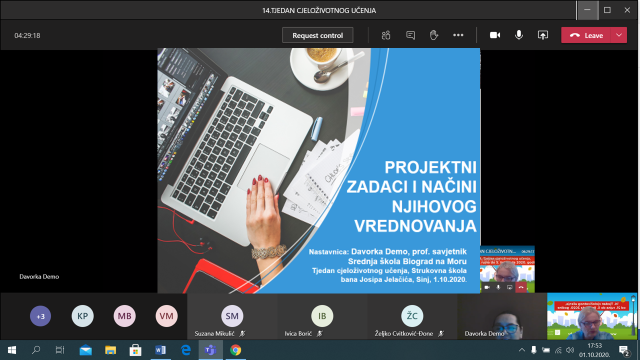The image size is (640, 360).
Task: Open the meeting chat conversation
Action: coord(410,35)
